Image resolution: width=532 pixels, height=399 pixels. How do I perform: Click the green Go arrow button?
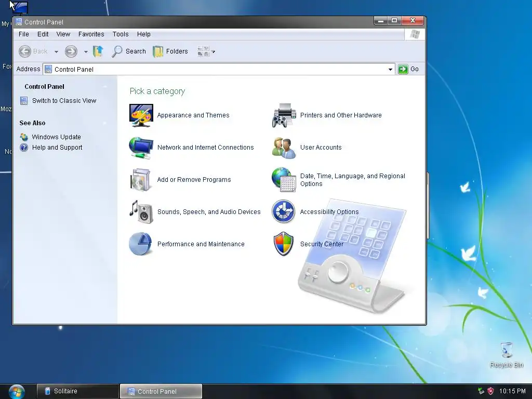click(403, 69)
